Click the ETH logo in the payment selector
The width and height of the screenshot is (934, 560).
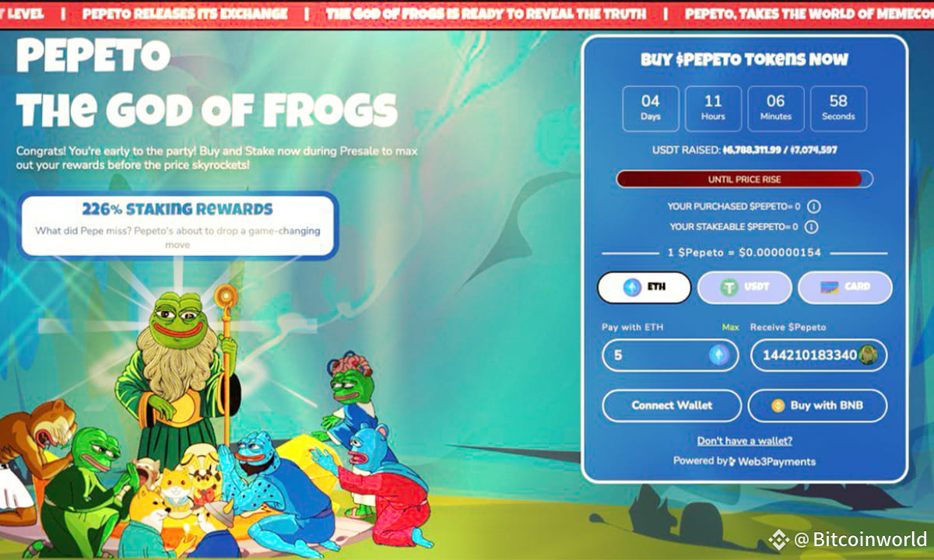[632, 287]
